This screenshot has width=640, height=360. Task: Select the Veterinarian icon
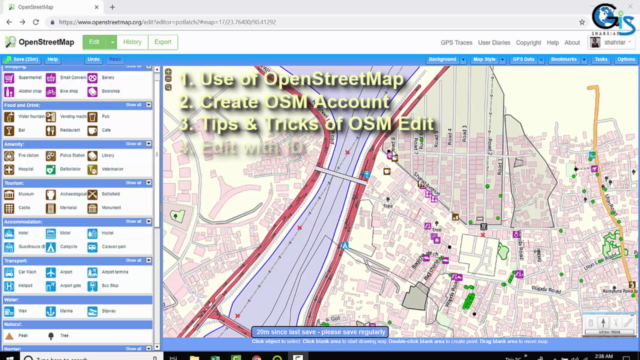point(93,169)
